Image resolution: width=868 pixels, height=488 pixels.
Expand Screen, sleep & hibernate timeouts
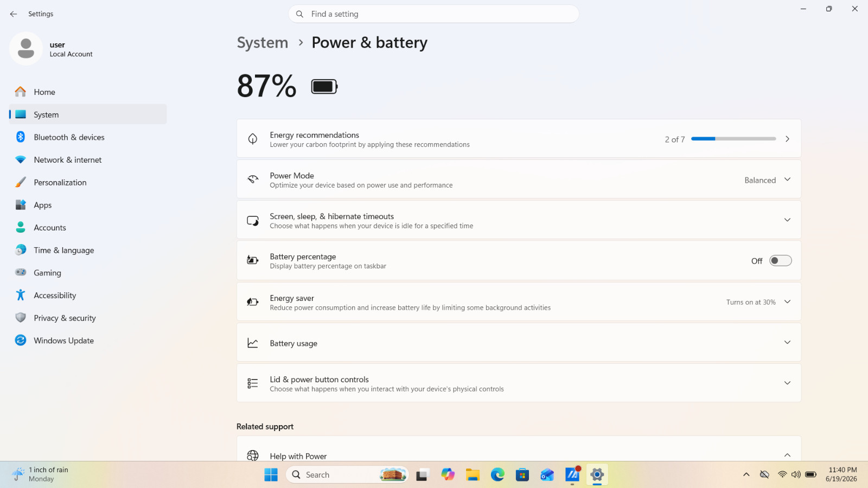coord(787,220)
